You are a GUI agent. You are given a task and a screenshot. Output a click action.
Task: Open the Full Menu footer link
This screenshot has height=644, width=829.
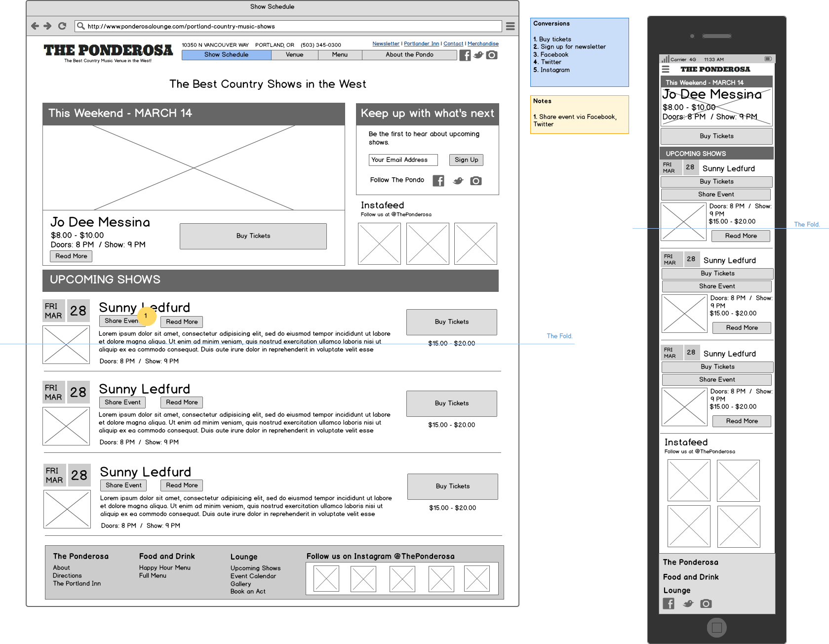pyautogui.click(x=153, y=575)
